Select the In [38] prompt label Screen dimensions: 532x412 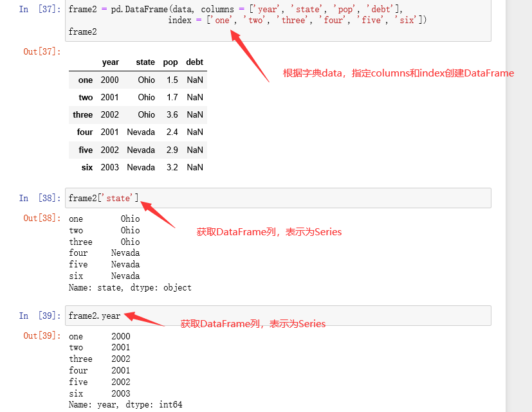(40, 198)
